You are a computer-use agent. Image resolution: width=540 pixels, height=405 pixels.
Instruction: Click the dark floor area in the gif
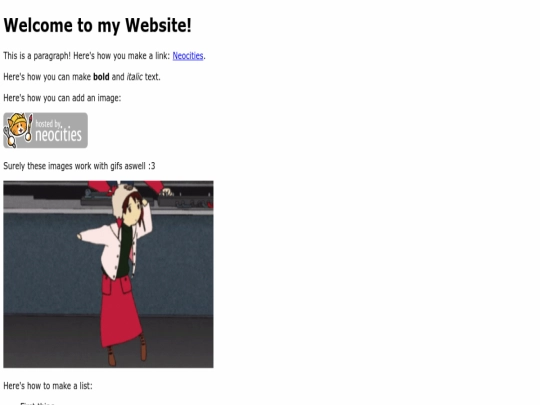tap(52, 341)
